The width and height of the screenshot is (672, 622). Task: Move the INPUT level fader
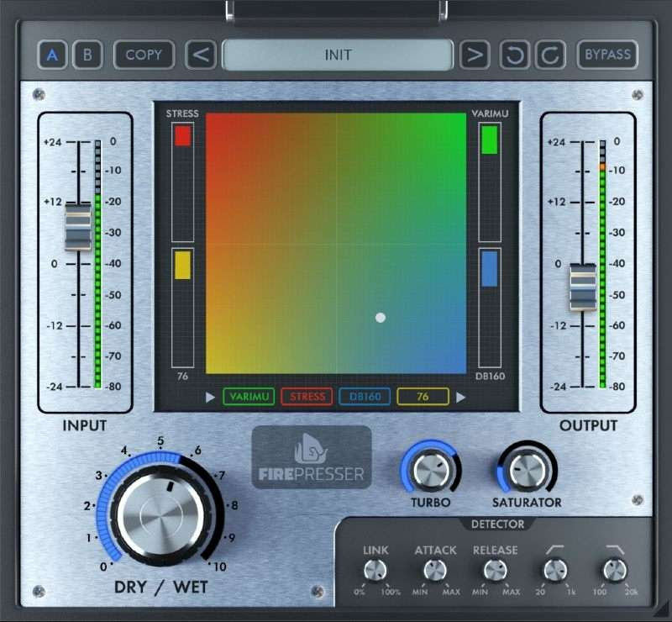pos(77,227)
